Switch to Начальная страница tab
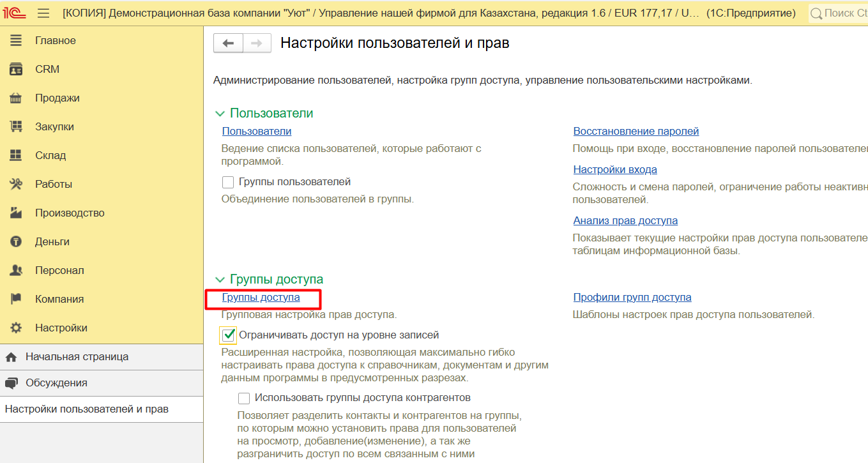 coord(77,357)
